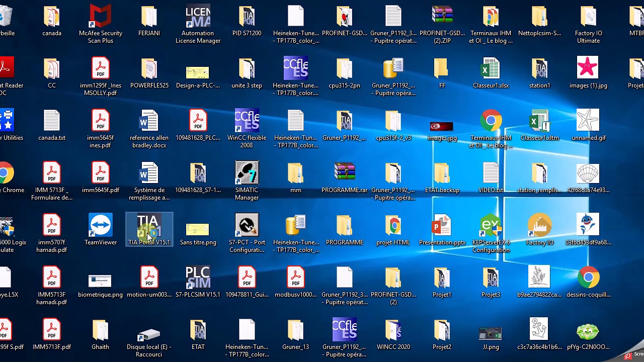Open the VIDEO.txt file
The height and width of the screenshot is (362, 644).
(491, 177)
